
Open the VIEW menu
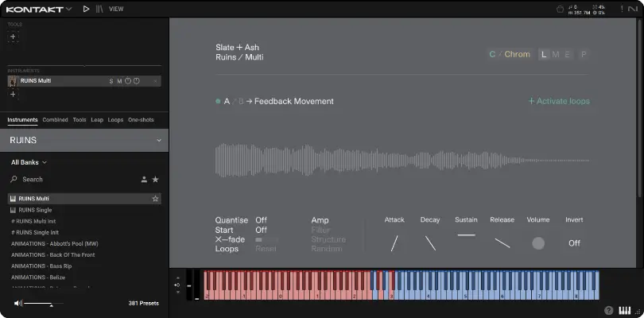[x=116, y=9]
